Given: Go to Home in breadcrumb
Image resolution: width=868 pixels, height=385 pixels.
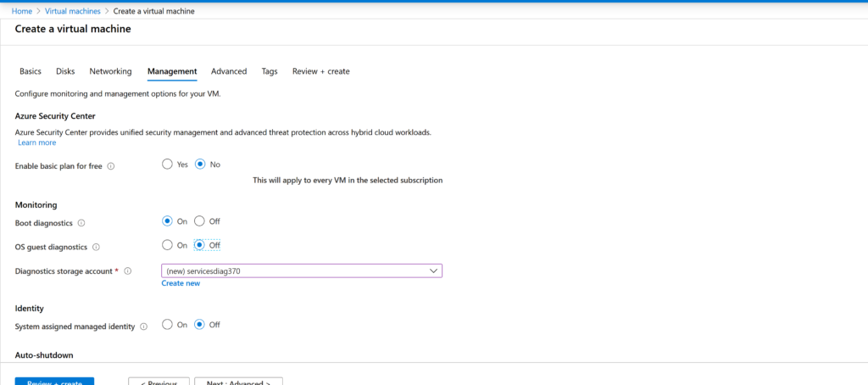Looking at the screenshot, I should [x=22, y=11].
